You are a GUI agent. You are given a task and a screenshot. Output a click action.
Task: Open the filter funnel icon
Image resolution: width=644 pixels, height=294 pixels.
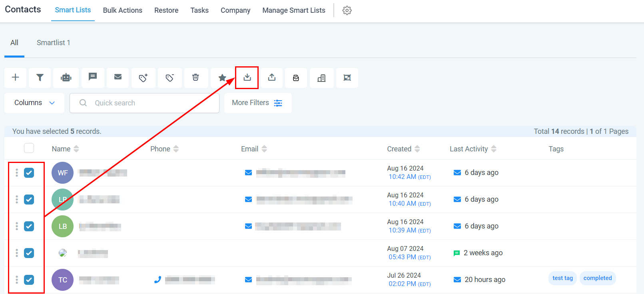tap(40, 77)
